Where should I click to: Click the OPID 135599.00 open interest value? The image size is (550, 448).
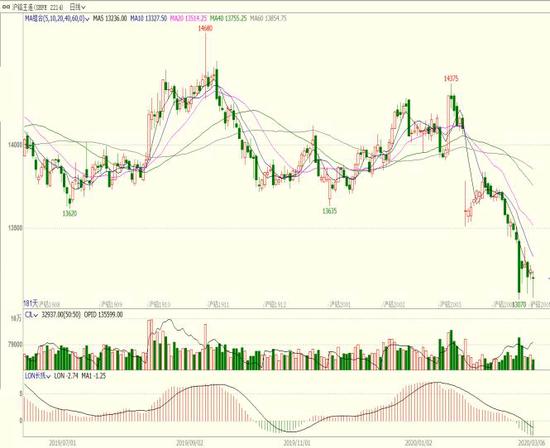click(103, 315)
